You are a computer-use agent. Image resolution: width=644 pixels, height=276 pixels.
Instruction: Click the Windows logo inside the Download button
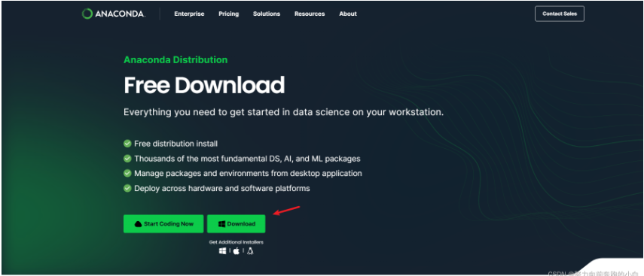pyautogui.click(x=221, y=224)
